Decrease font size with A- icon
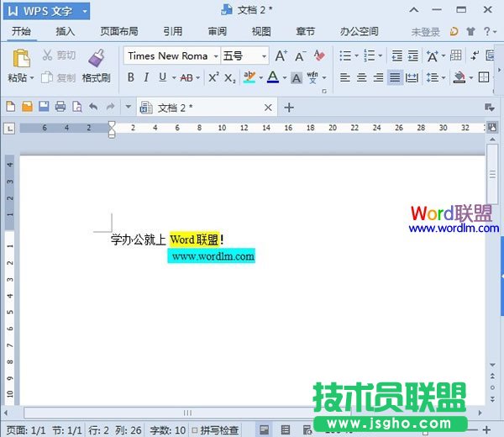504x437 pixels. [x=301, y=56]
